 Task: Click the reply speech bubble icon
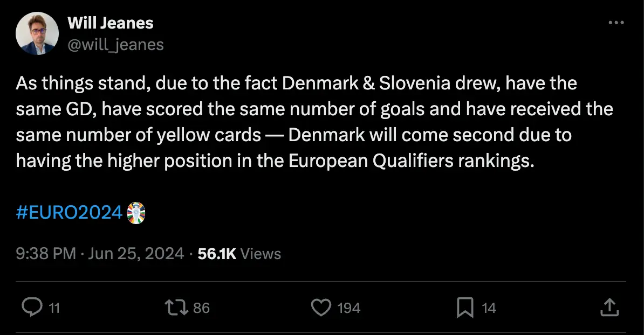(32, 308)
